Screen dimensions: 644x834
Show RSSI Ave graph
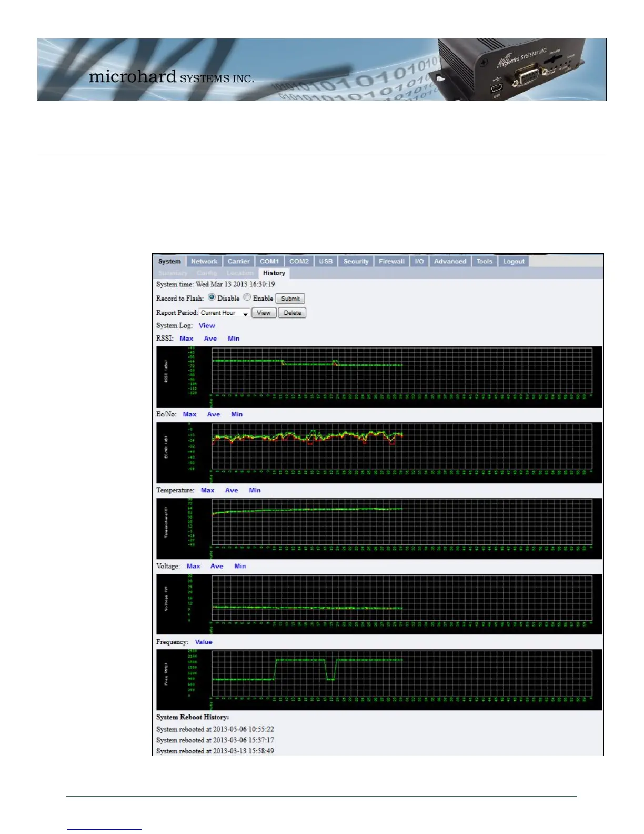point(210,339)
